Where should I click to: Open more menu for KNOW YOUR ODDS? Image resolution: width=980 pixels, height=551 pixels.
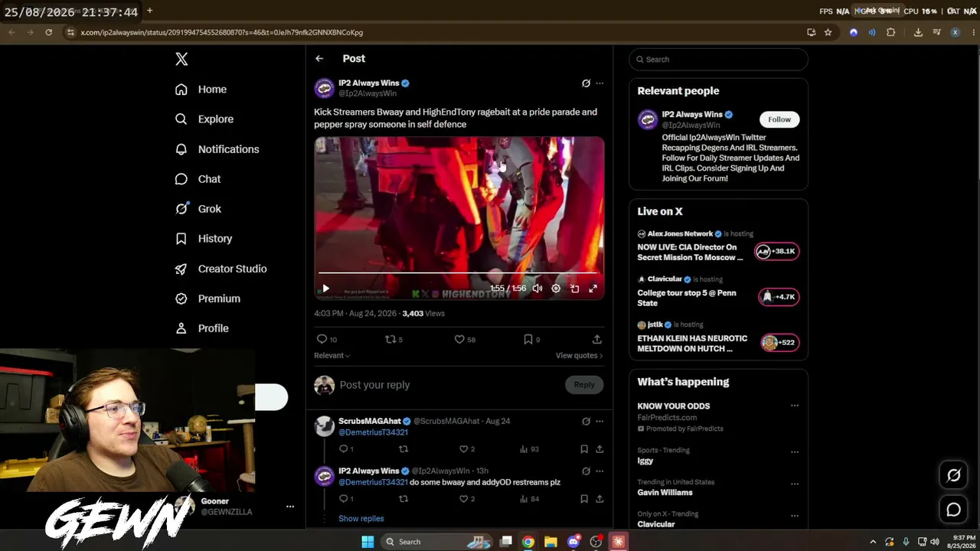pyautogui.click(x=795, y=406)
